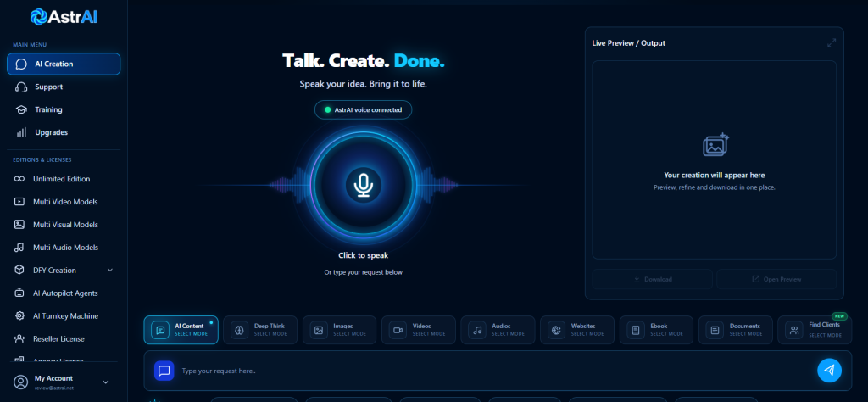Click the AI Autopilot Agents robot icon
Screen dimensions: 868x402
point(19,293)
